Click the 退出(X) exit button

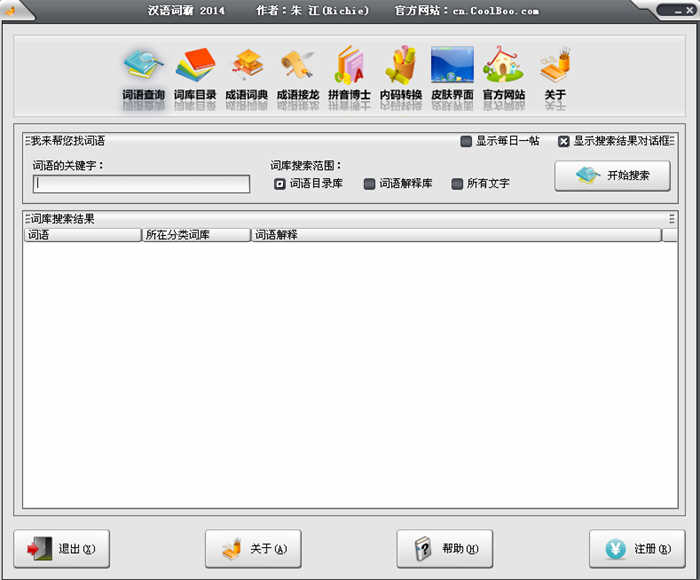tap(62, 549)
